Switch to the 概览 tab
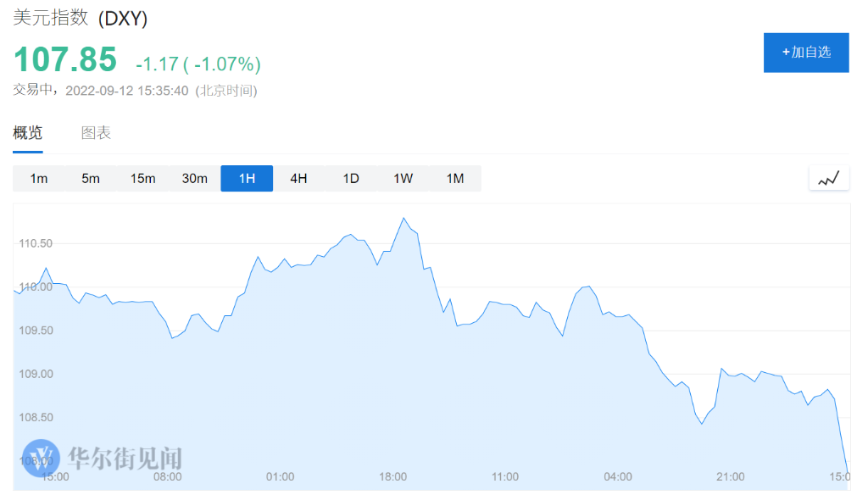Viewport: 868px width, 495px height. click(x=27, y=133)
